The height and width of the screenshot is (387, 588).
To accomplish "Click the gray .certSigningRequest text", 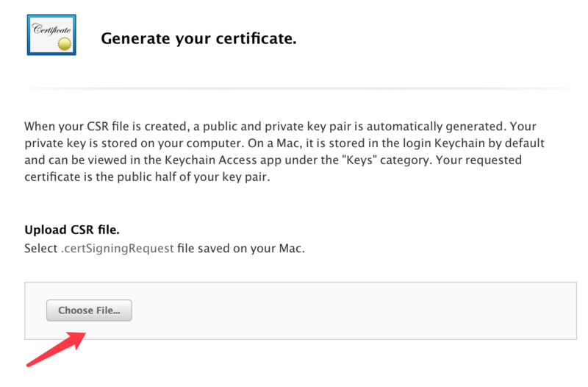I will pyautogui.click(x=118, y=249).
